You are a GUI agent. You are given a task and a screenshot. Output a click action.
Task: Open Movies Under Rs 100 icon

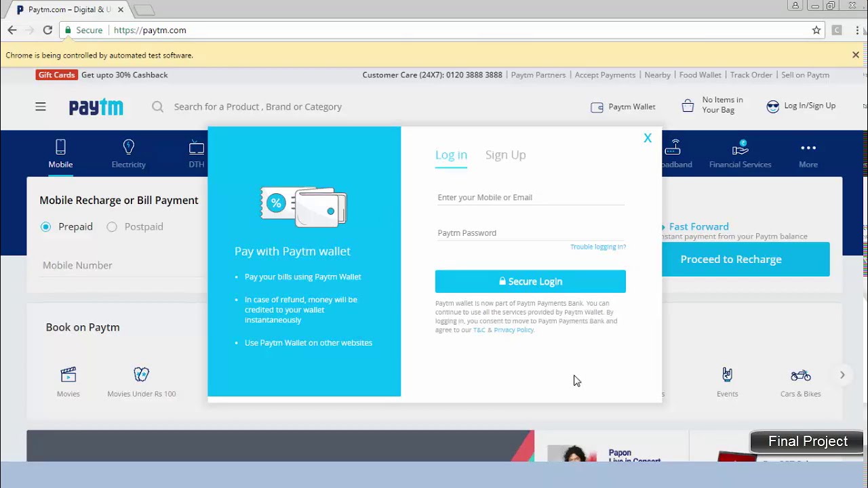141,375
